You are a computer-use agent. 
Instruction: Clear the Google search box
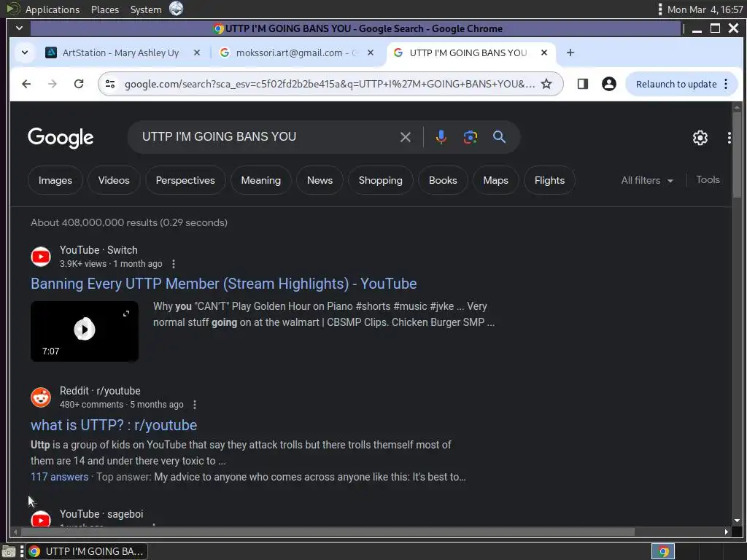[x=406, y=137]
